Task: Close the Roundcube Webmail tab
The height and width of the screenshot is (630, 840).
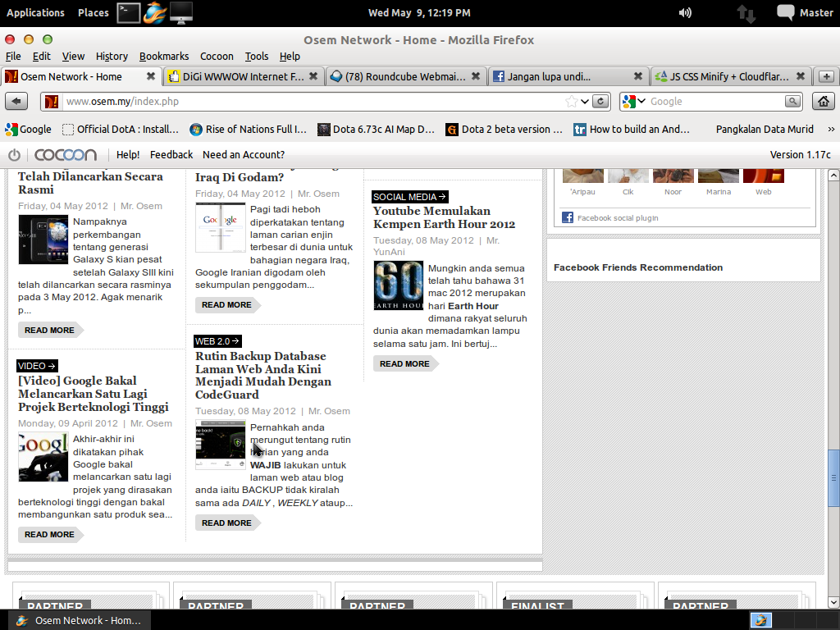Action: [475, 76]
